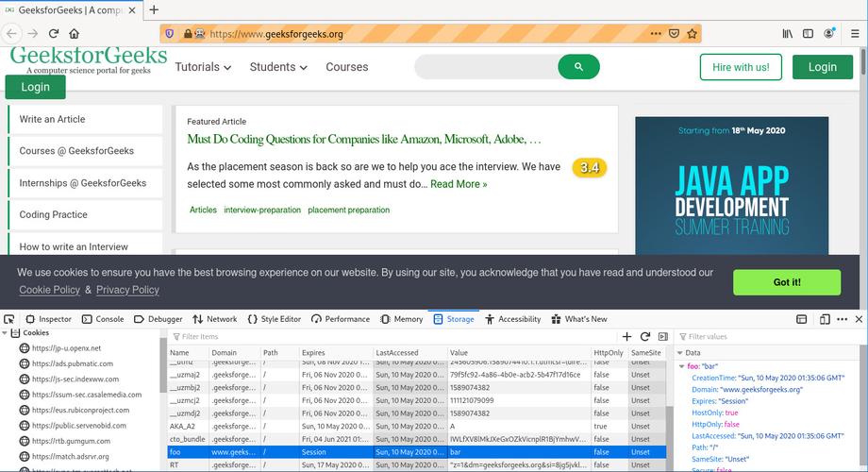Select the cto_bundle cookie row
868x472 pixels.
pos(416,439)
